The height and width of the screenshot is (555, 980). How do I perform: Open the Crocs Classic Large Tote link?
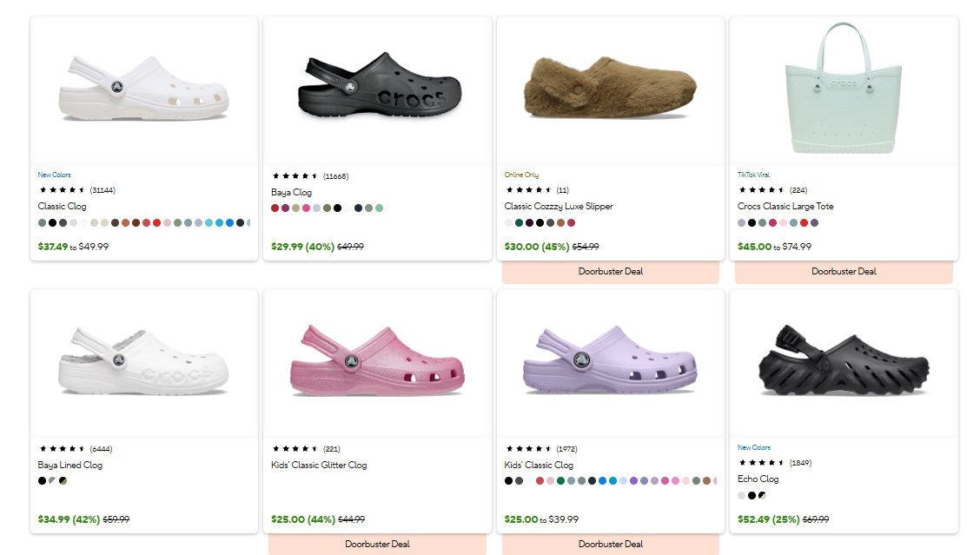point(785,206)
